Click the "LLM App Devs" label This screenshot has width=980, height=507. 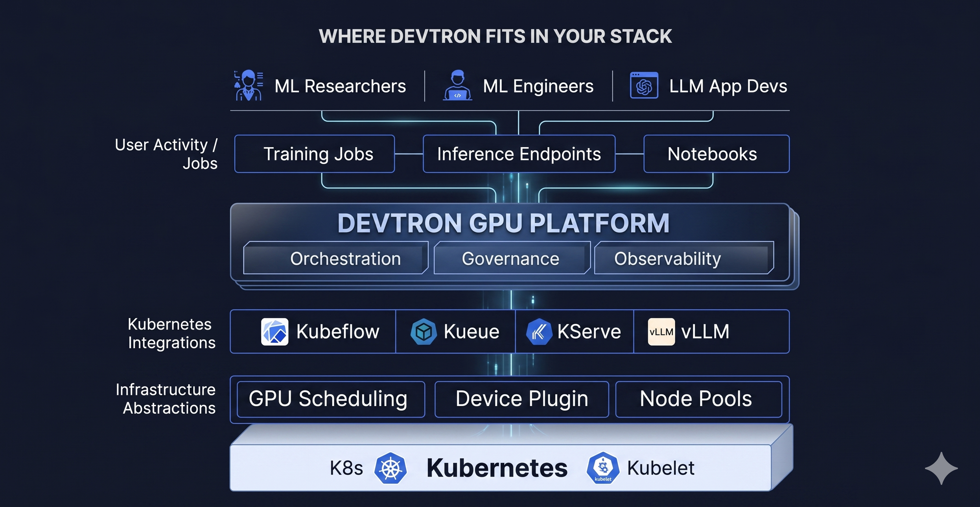(x=728, y=86)
